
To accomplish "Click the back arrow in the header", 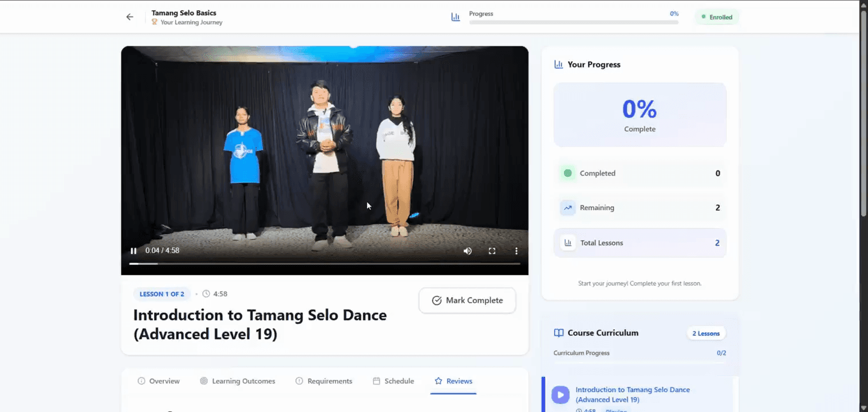I will (x=130, y=17).
